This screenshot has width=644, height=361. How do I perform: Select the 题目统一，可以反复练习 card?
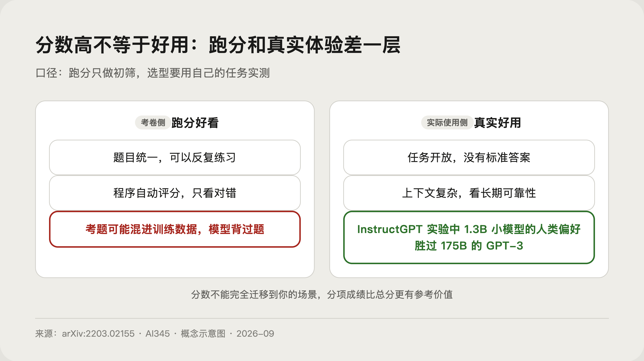tap(175, 157)
